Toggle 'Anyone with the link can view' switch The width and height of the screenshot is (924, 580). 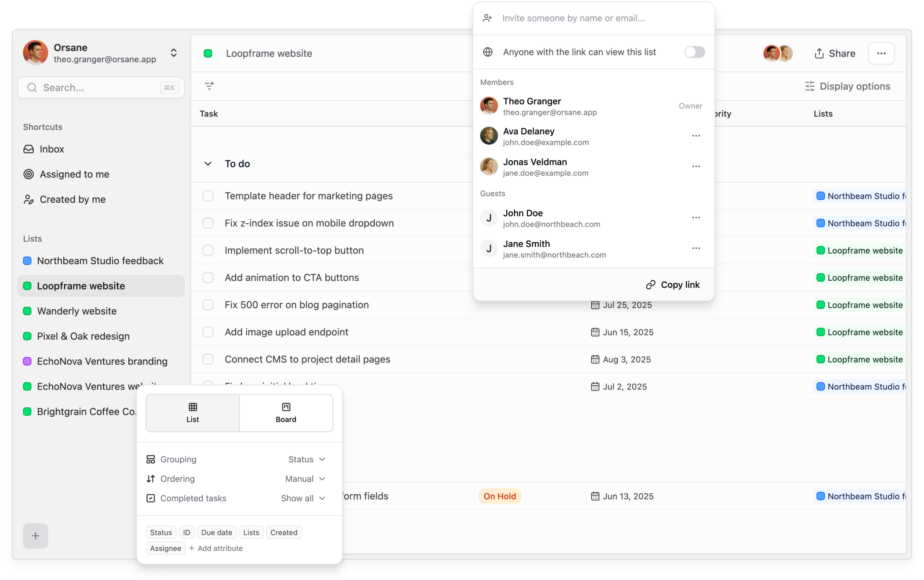(694, 52)
